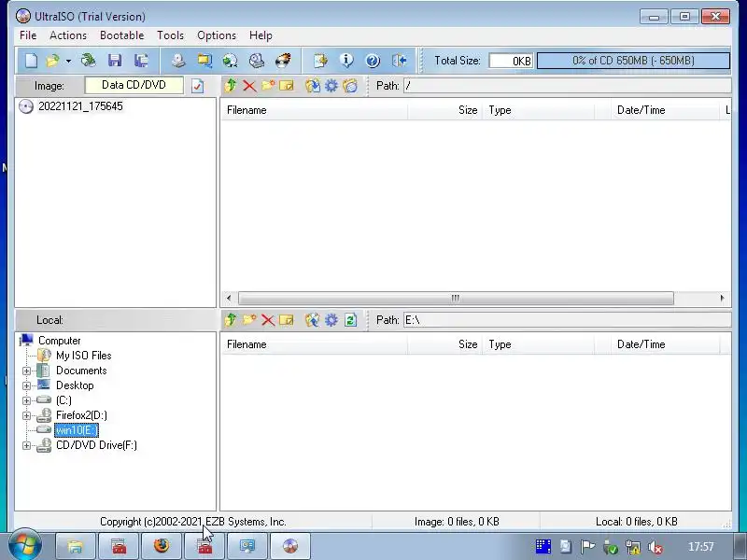
Task: Select Computer in Local tree
Action: tap(60, 341)
